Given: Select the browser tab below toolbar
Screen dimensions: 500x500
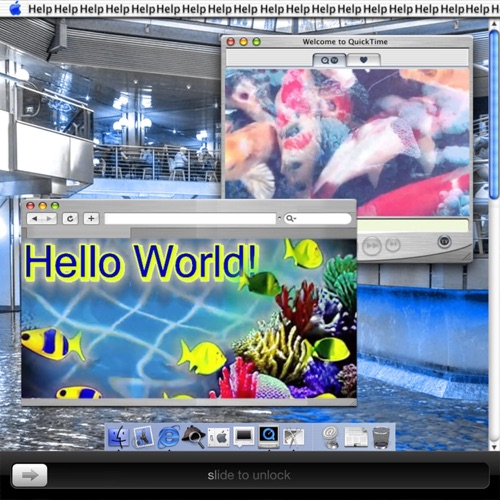Looking at the screenshot, I should pos(79,233).
